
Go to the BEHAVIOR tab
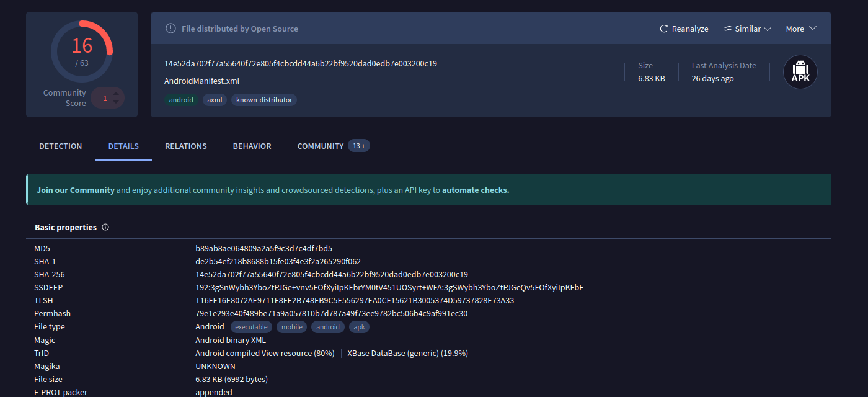[252, 146]
